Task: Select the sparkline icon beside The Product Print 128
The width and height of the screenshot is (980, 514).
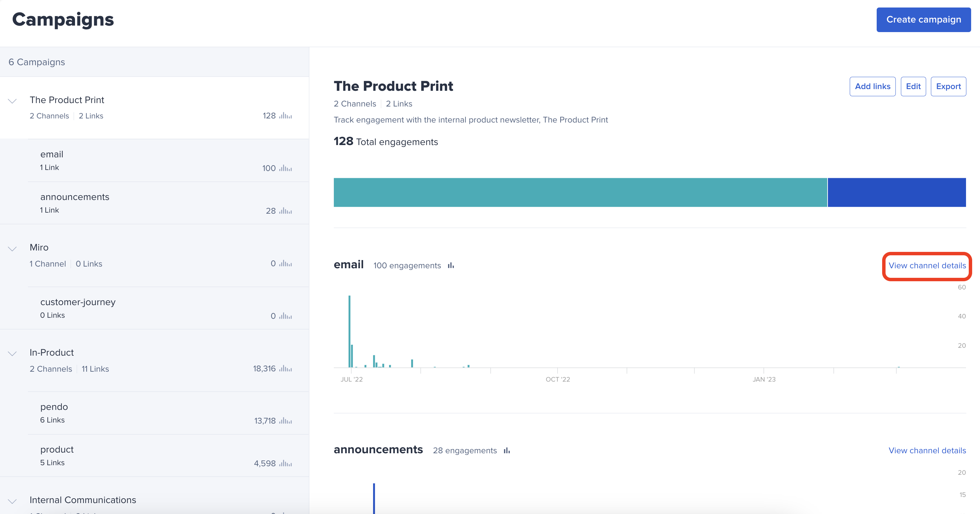Action: [x=285, y=115]
